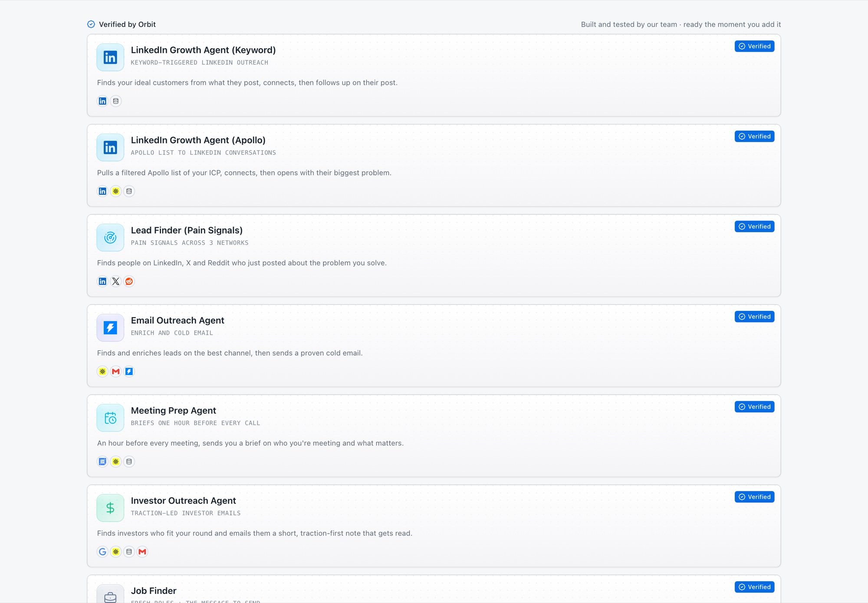Click database chip in Investor Outreach card
Viewport: 868px width, 603px height.
tap(129, 552)
